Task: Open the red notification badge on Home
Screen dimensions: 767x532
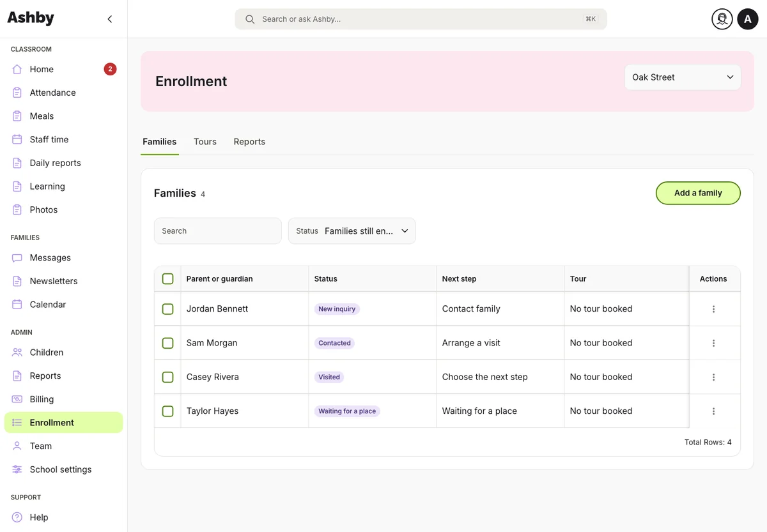Action: (110, 69)
